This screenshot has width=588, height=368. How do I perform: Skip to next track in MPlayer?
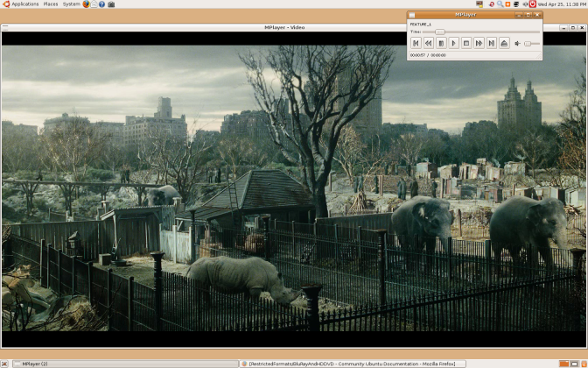pos(492,43)
